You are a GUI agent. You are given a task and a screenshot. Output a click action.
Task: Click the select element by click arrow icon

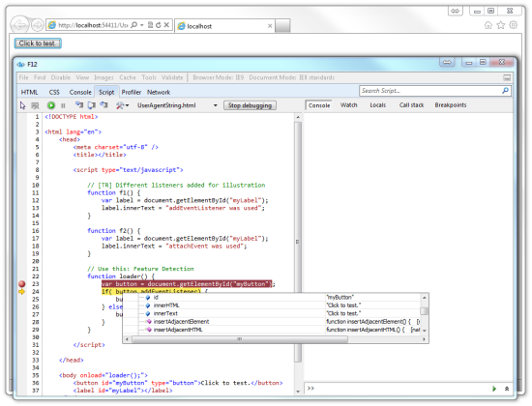tap(23, 105)
